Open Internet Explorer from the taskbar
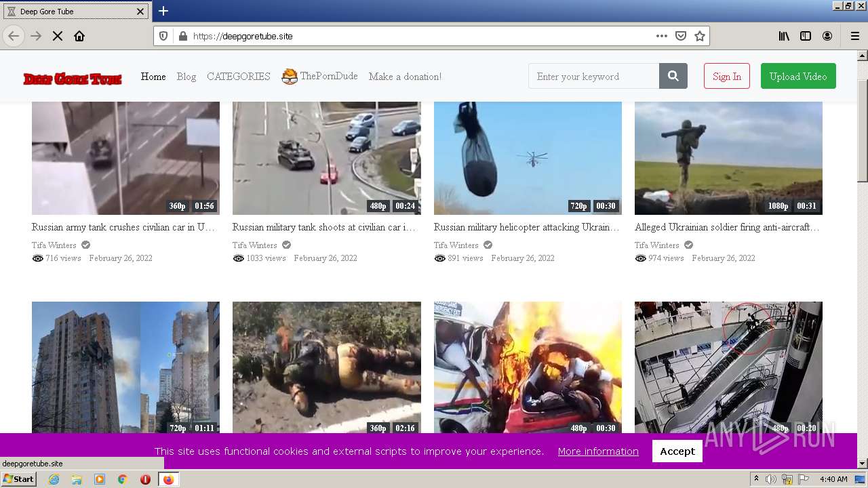Image resolution: width=868 pixels, height=488 pixels. click(54, 479)
